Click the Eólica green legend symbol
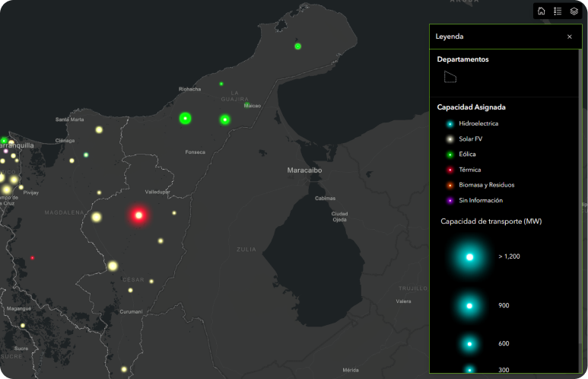Image resolution: width=588 pixels, height=379 pixels. pos(450,154)
